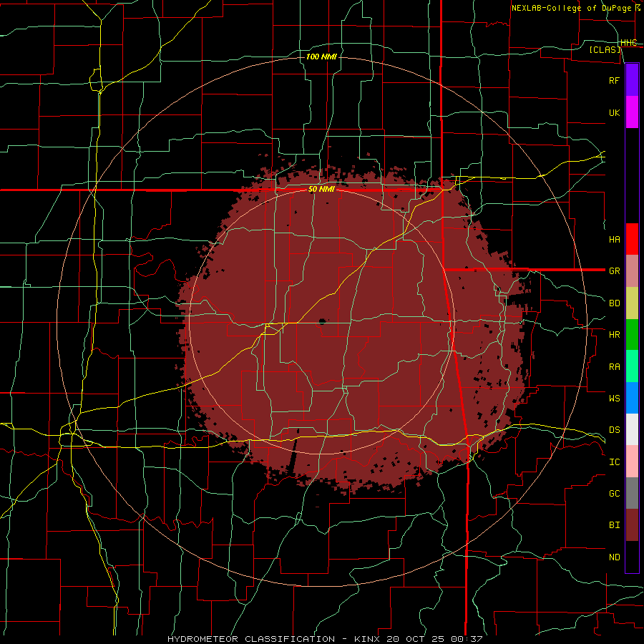Image resolution: width=644 pixels, height=644 pixels.
Task: Click the RF legend label
Action: [x=614, y=81]
